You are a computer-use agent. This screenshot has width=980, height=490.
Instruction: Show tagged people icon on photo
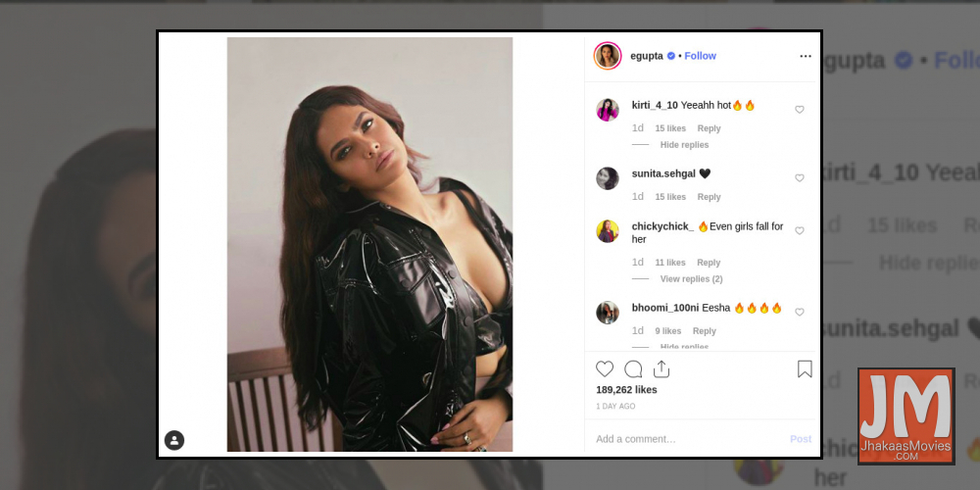pyautogui.click(x=174, y=440)
